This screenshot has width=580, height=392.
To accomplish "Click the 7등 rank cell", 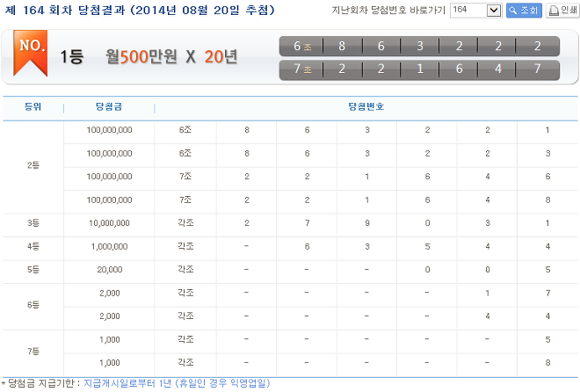I will tap(33, 352).
